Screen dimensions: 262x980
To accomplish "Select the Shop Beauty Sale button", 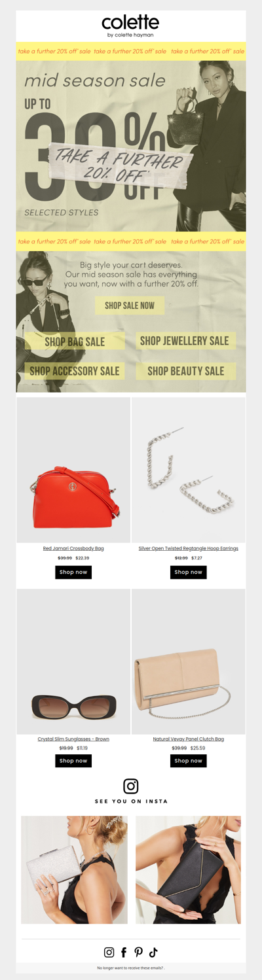I will click(x=186, y=371).
